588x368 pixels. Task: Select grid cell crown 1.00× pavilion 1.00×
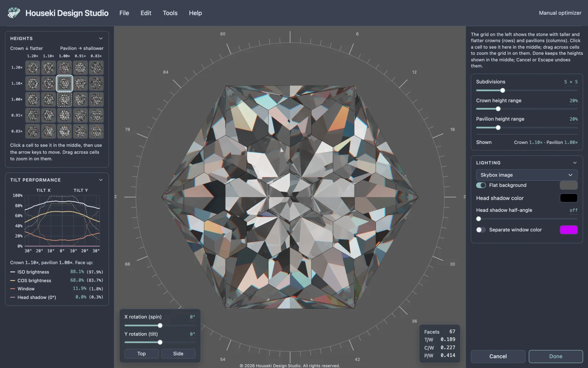click(x=64, y=99)
